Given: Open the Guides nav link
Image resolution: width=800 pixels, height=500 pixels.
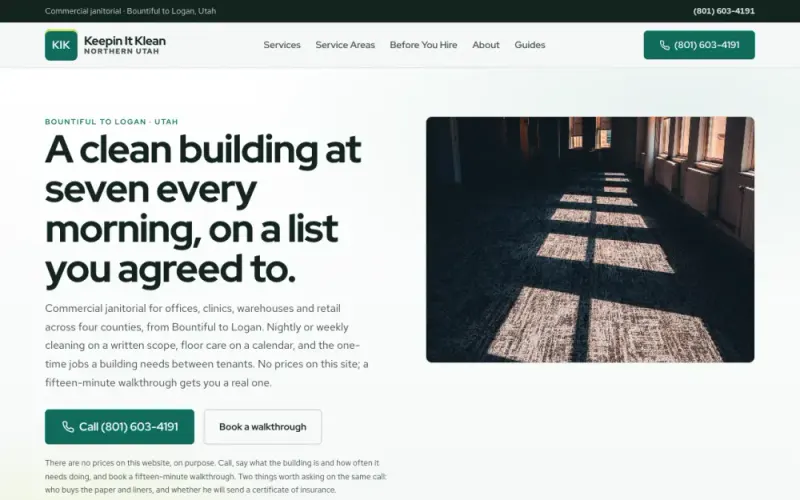Looking at the screenshot, I should (x=530, y=45).
